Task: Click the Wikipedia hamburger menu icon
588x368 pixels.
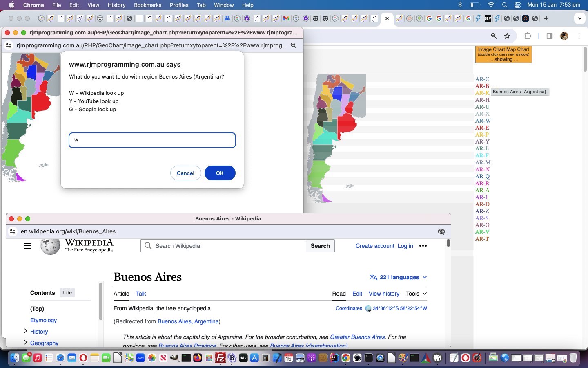Action: (x=28, y=246)
